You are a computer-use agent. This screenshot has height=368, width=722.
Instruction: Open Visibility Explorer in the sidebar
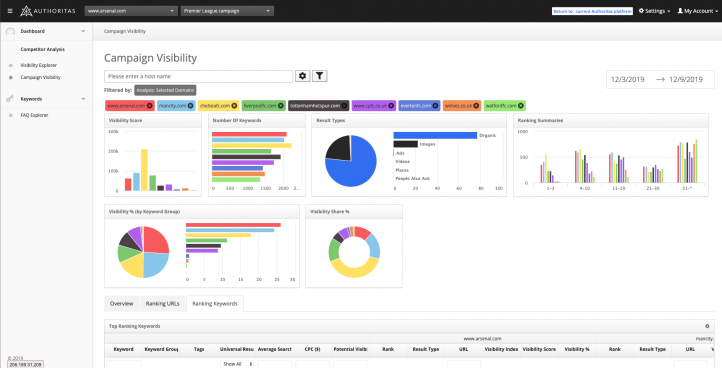[39, 65]
